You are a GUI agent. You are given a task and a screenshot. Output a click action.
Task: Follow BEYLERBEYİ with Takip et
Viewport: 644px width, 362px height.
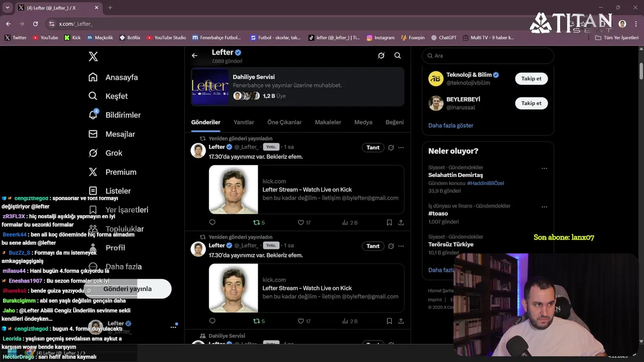[531, 103]
